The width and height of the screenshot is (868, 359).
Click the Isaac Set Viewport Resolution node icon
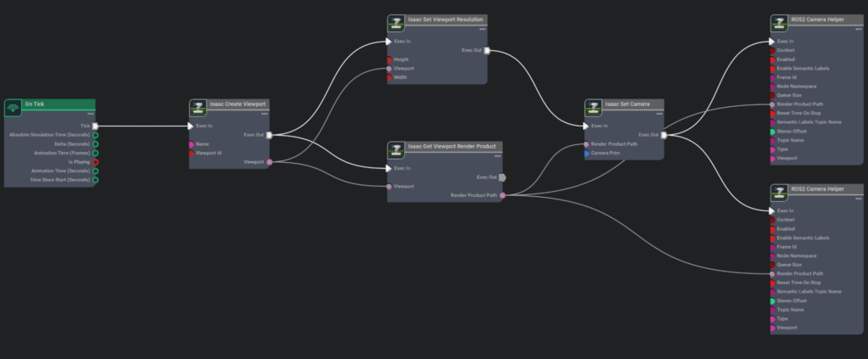(x=395, y=22)
